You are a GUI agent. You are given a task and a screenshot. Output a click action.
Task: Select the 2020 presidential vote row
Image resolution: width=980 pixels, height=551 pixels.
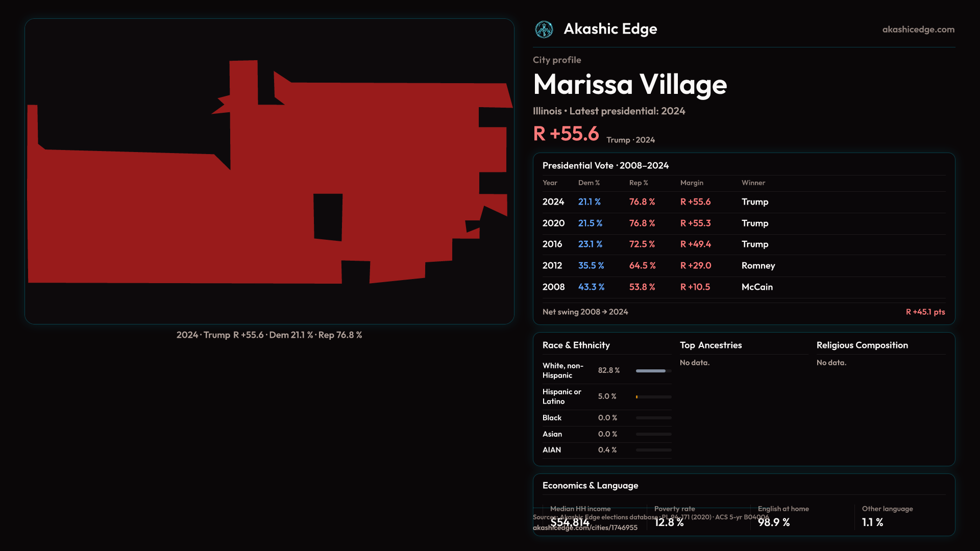tap(743, 223)
